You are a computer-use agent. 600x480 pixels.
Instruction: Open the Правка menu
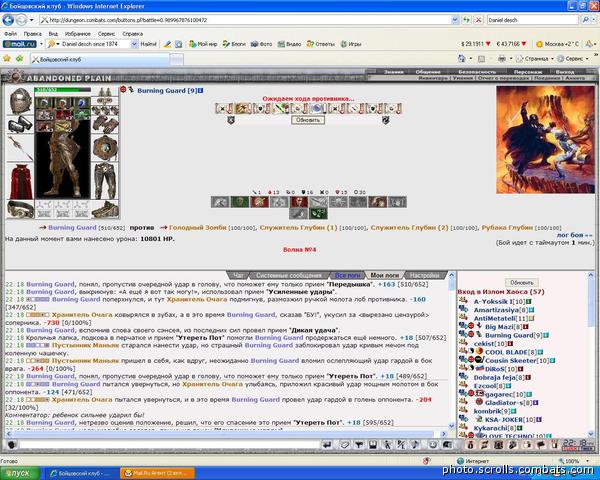point(33,34)
